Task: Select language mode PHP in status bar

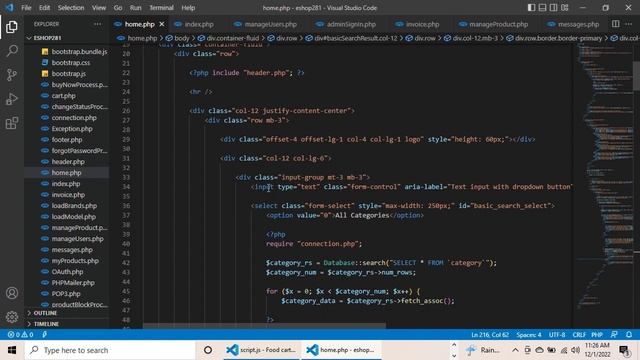Action: point(597,335)
